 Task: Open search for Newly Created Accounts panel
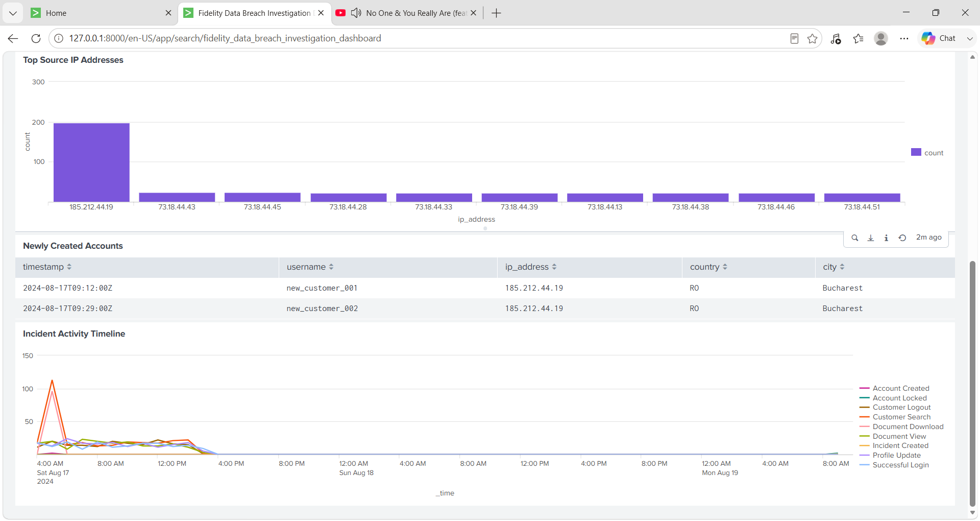855,238
